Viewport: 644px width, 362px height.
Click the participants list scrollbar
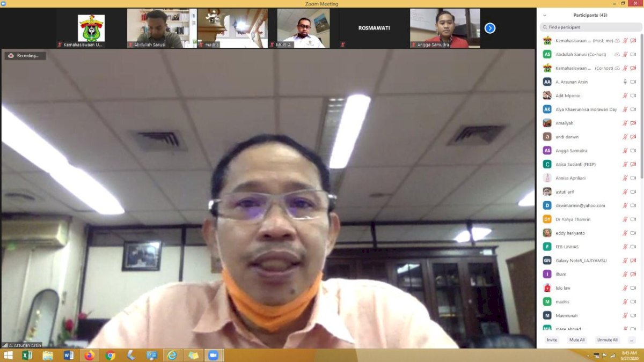tap(642, 107)
